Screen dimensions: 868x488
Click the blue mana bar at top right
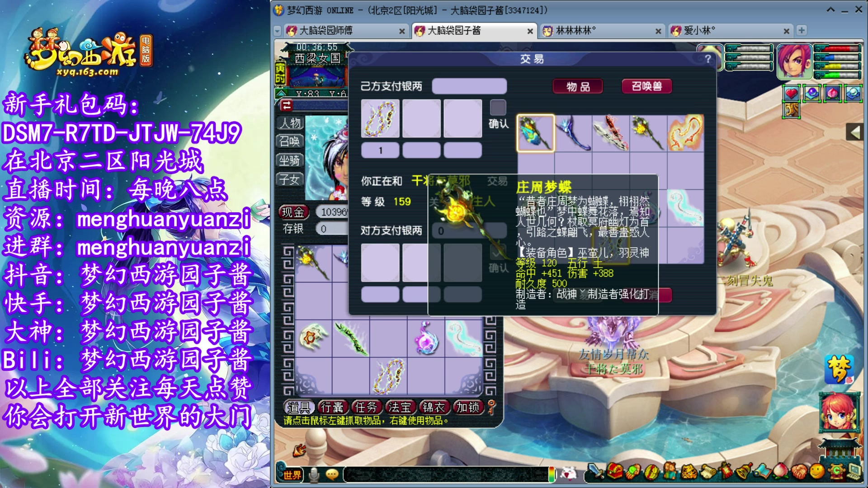[x=837, y=57]
